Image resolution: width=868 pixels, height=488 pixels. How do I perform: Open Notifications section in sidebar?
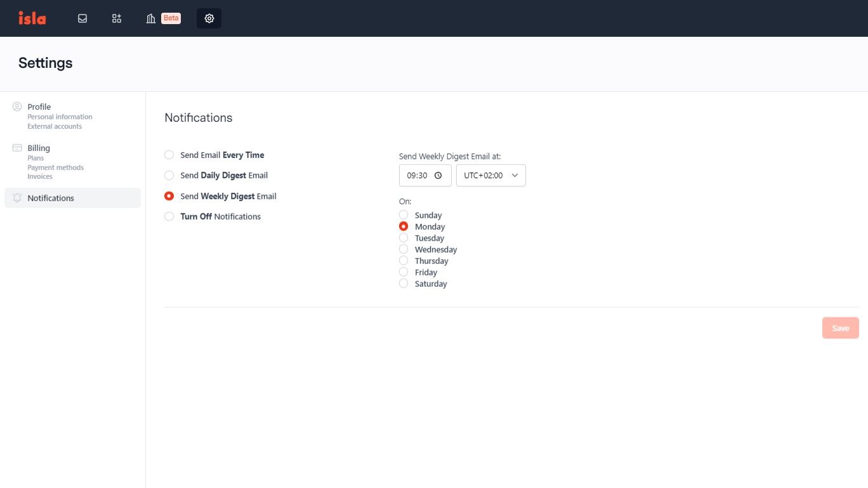(51, 198)
